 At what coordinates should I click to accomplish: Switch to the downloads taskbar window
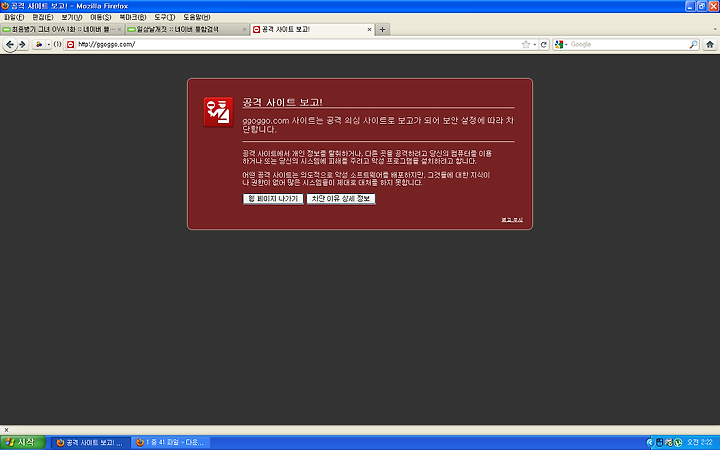click(170, 443)
